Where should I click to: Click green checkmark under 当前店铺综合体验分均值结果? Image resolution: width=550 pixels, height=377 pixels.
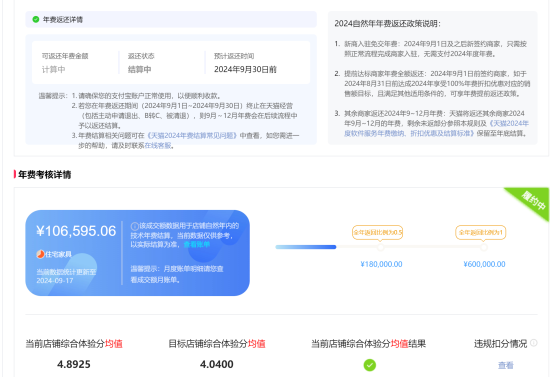point(370,365)
